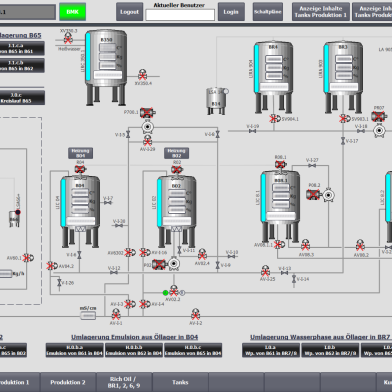Select valve AV-I-29 below the pump
Image resolution: width=392 pixels, height=392 pixels.
click(148, 141)
